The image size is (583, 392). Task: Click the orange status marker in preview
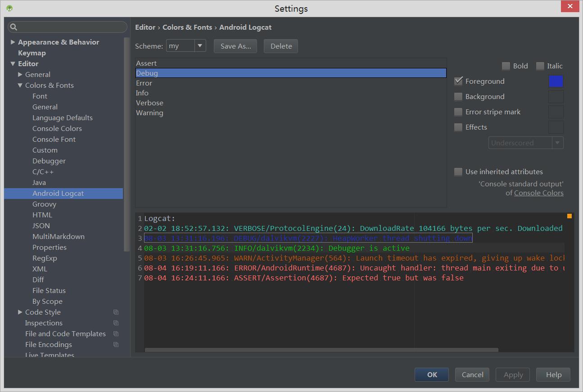coord(569,216)
